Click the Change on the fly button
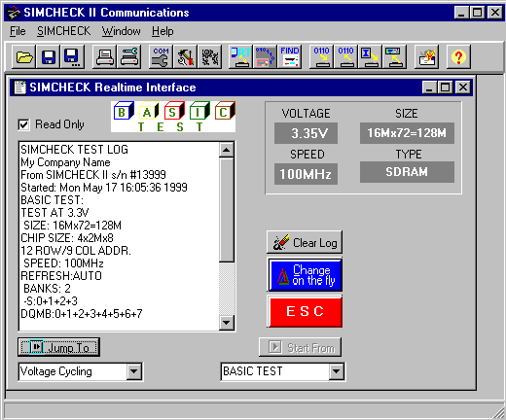This screenshot has height=420, width=506. pos(305,275)
